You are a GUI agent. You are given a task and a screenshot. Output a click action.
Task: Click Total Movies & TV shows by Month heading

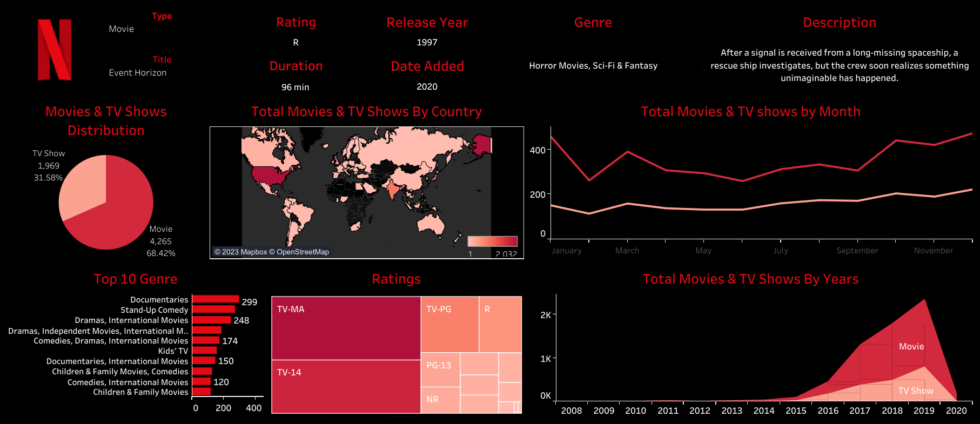(x=750, y=112)
